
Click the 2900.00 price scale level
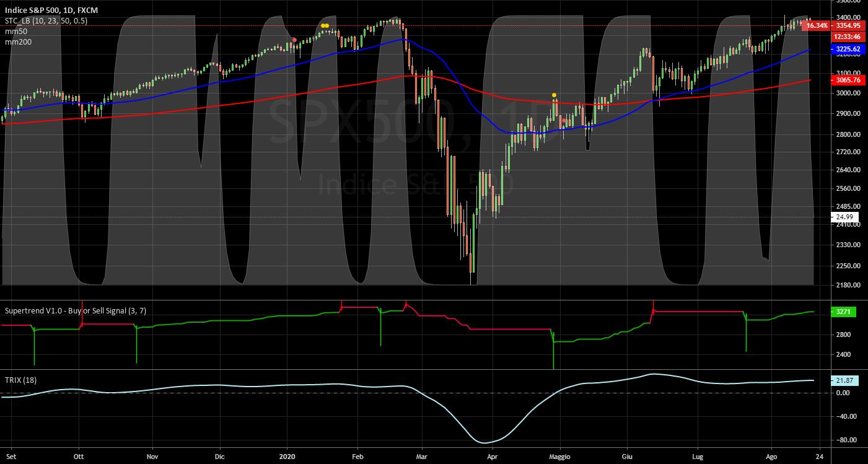[848, 114]
